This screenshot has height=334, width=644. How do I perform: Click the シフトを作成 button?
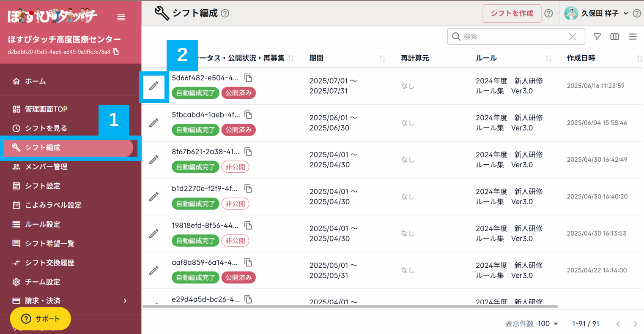click(x=512, y=14)
